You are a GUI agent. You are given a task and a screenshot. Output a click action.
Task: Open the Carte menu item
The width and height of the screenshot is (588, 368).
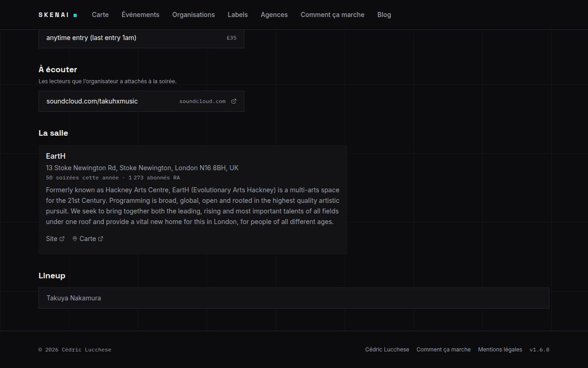point(100,15)
